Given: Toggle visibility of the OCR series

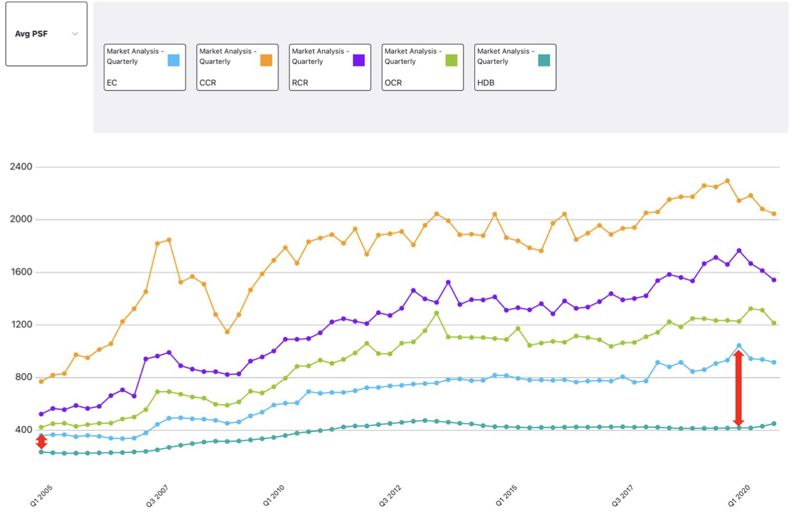Looking at the screenshot, I should (x=422, y=67).
